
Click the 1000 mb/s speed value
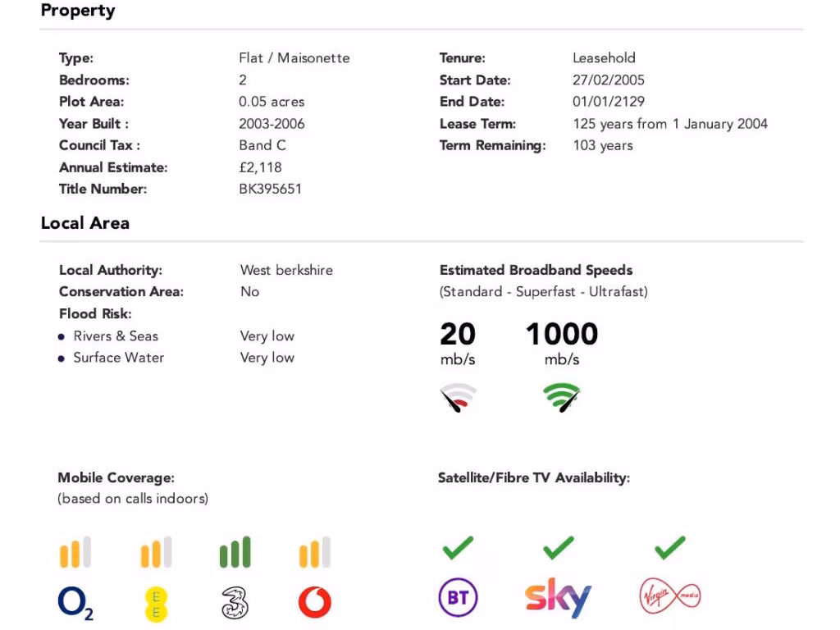click(562, 335)
